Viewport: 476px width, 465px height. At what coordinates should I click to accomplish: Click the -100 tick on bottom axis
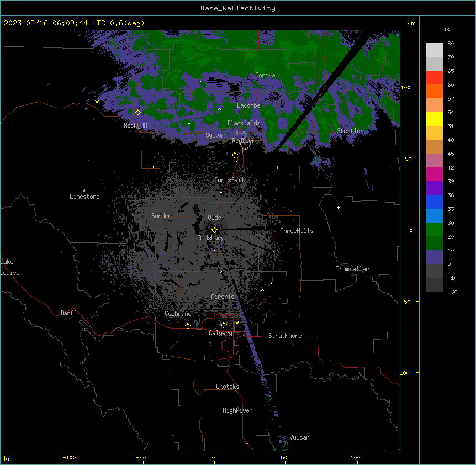69,457
